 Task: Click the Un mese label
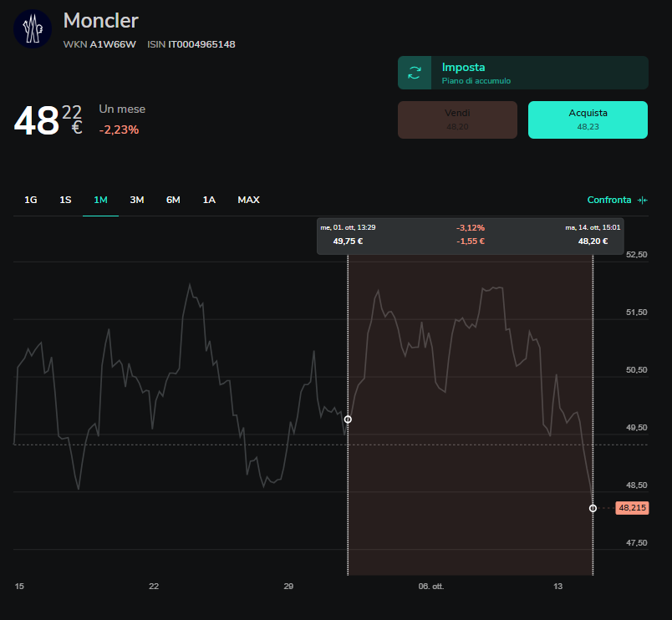coord(122,109)
